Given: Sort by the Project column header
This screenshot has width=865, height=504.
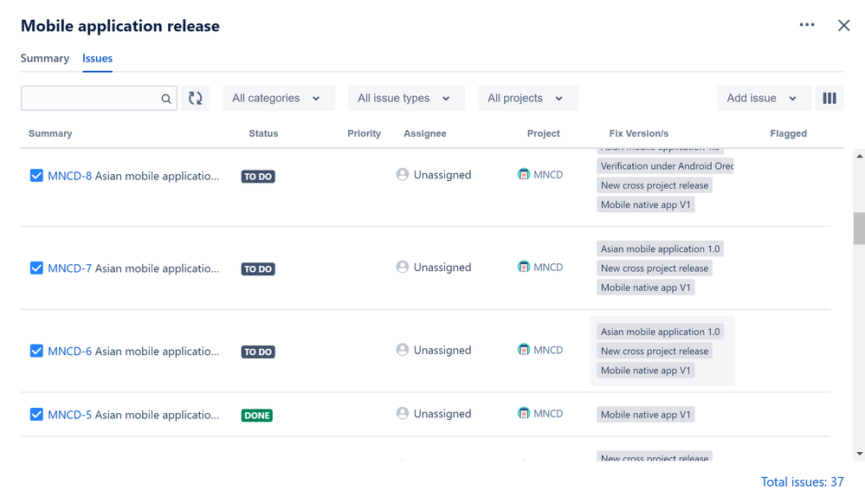Looking at the screenshot, I should (x=544, y=133).
